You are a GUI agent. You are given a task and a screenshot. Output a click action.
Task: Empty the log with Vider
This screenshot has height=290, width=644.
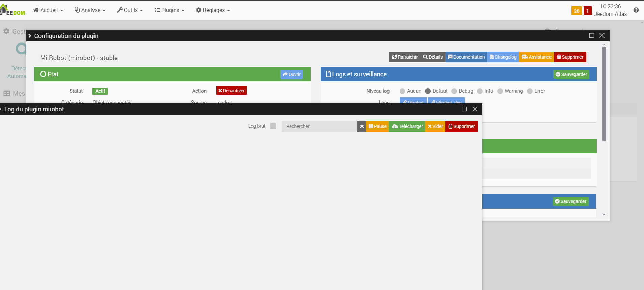pos(435,126)
